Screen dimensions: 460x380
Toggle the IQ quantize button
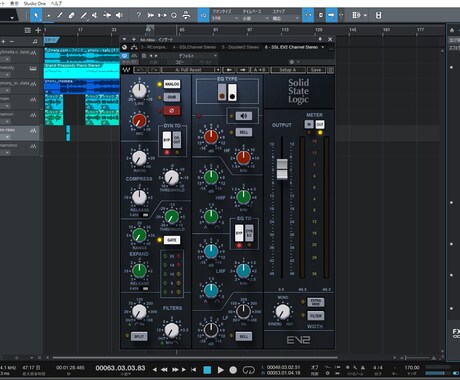[203, 15]
